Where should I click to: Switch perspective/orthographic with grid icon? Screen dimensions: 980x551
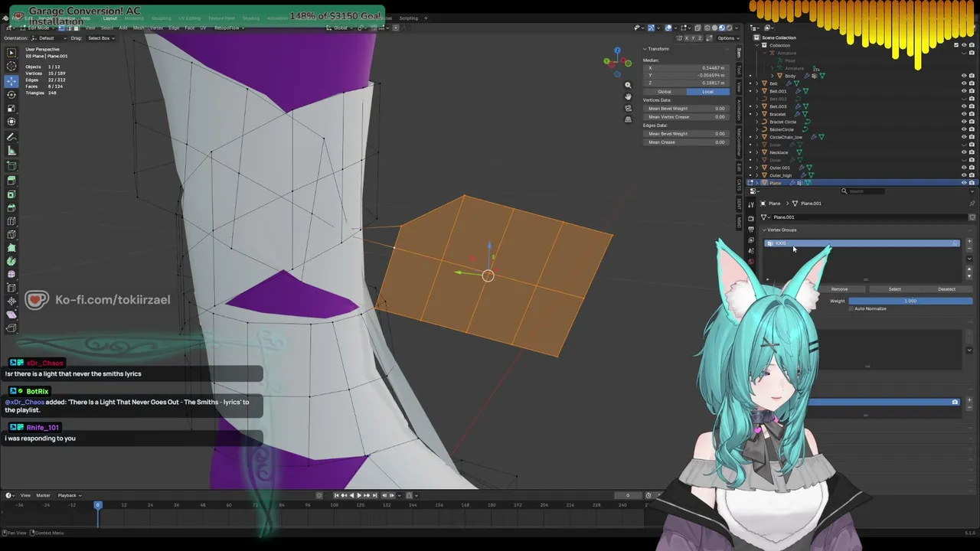[x=628, y=119]
